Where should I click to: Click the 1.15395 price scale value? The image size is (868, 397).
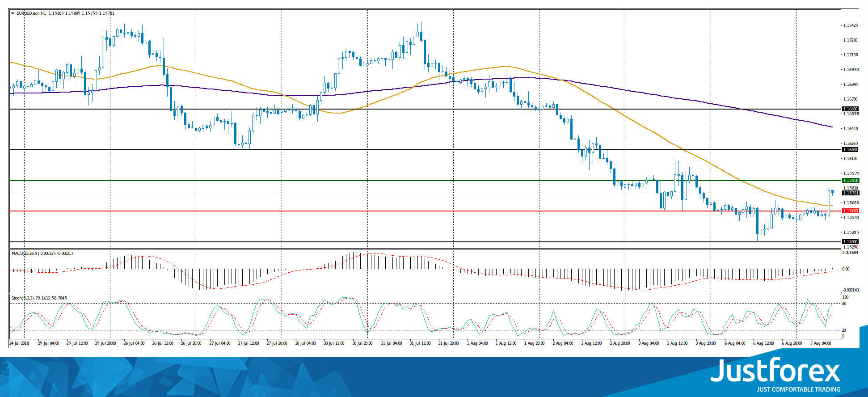click(850, 232)
